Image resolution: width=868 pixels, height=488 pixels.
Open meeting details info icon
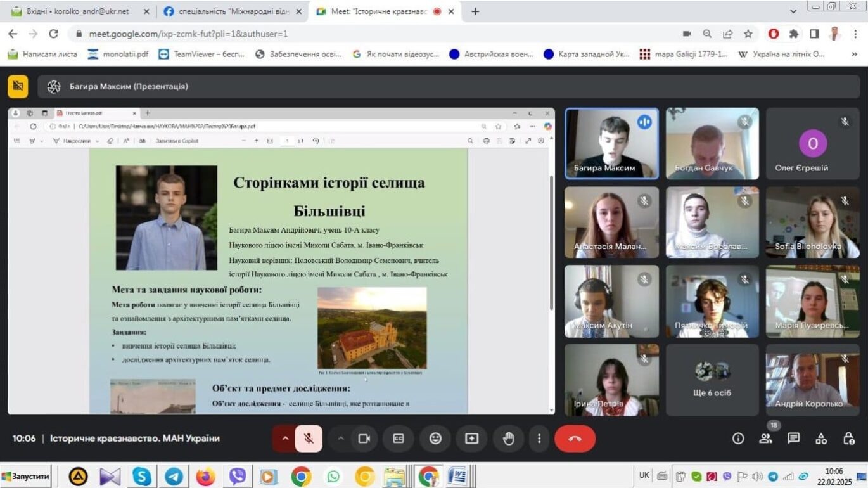(738, 439)
